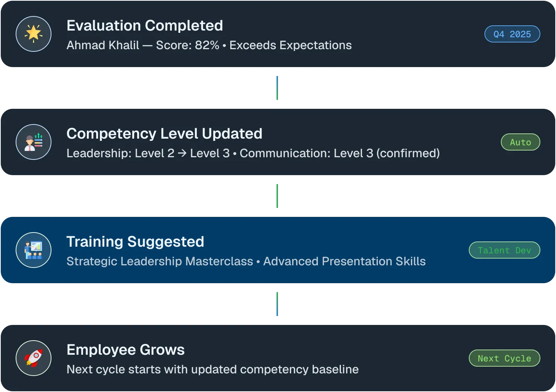Click the next cycle baseline description
556x392 pixels.
212,369
